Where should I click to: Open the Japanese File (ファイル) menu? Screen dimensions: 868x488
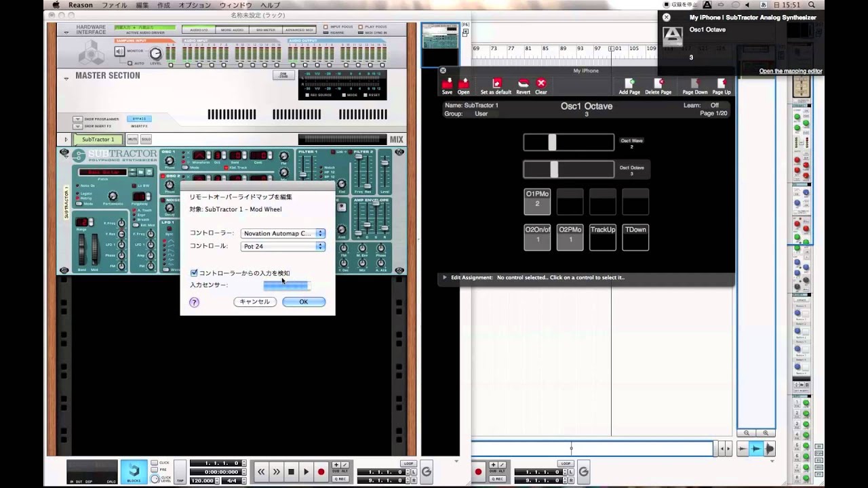[x=114, y=5]
